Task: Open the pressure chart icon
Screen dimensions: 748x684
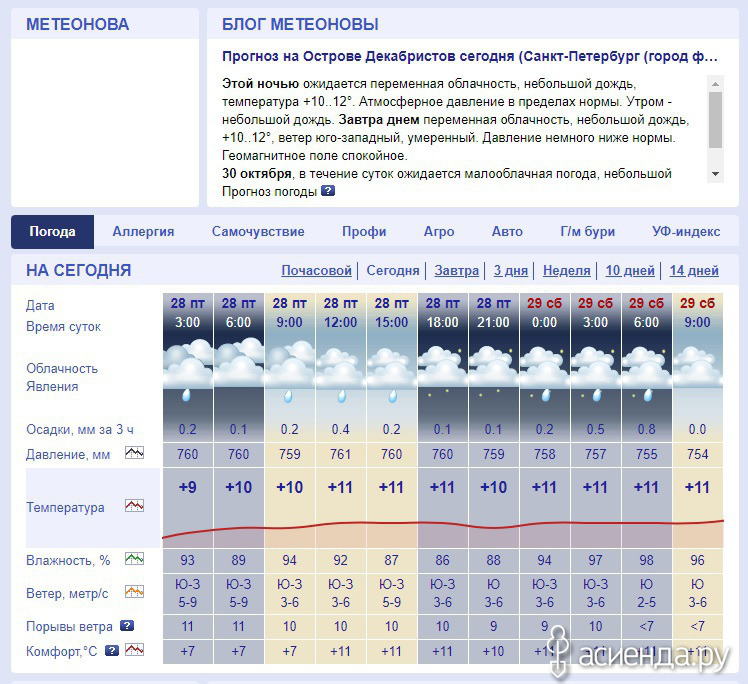Action: pos(134,452)
